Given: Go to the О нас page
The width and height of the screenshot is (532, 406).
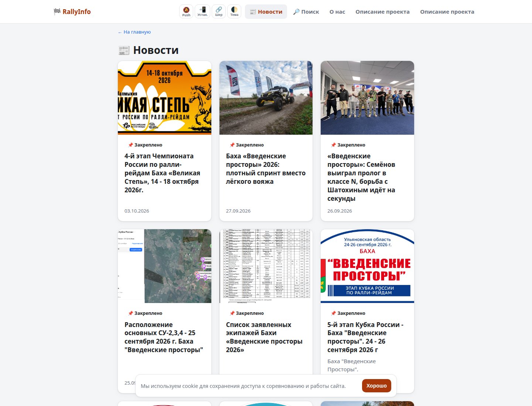Looking at the screenshot, I should click(x=337, y=12).
